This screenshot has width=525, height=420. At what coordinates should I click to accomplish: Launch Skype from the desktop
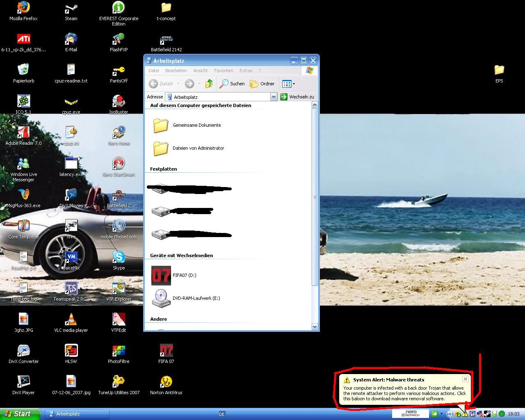pos(119,260)
